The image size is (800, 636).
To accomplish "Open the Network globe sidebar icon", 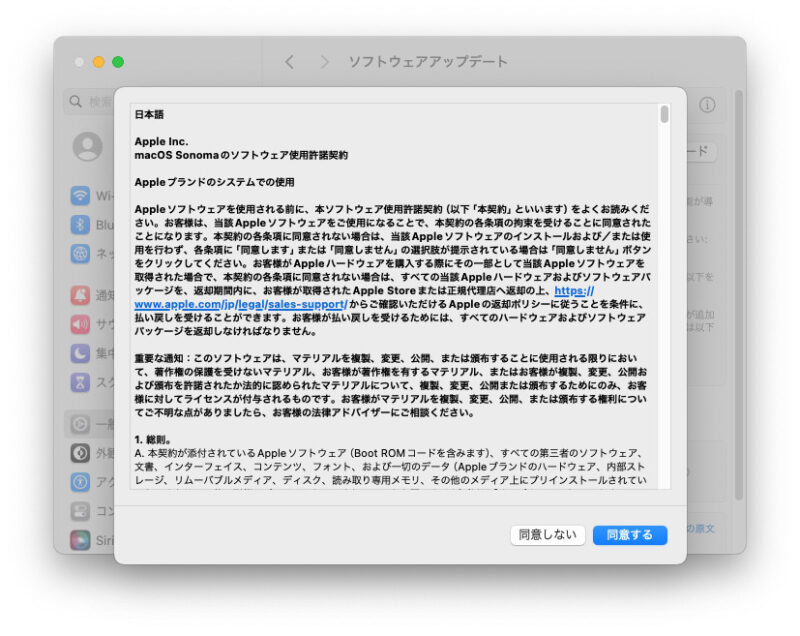I will (x=80, y=253).
